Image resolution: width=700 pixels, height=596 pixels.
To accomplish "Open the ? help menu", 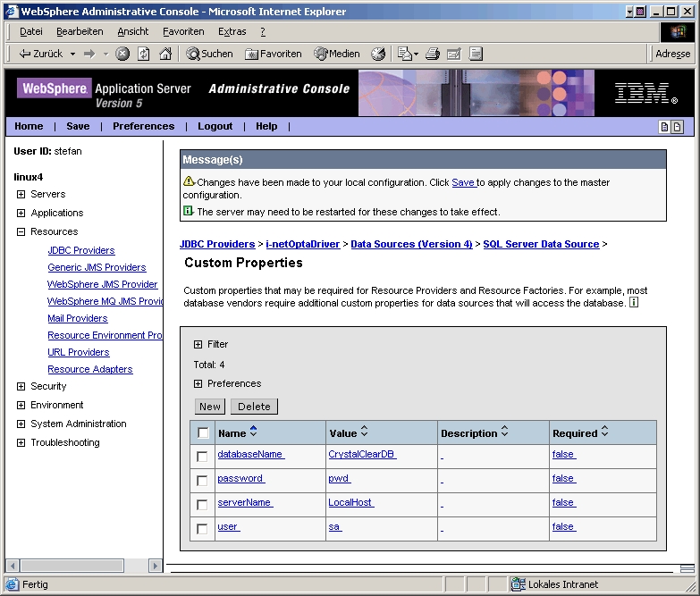I will tap(263, 31).
